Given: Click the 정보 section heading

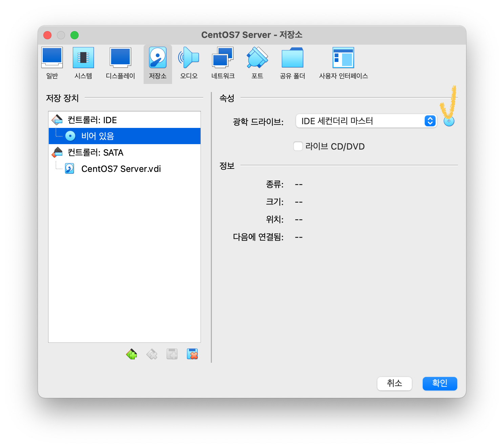Looking at the screenshot, I should coord(227,166).
